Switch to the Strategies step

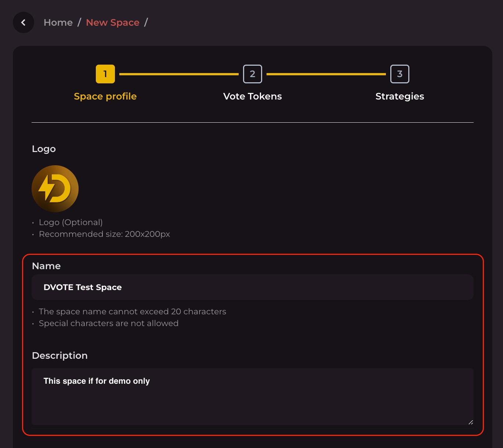tap(399, 96)
